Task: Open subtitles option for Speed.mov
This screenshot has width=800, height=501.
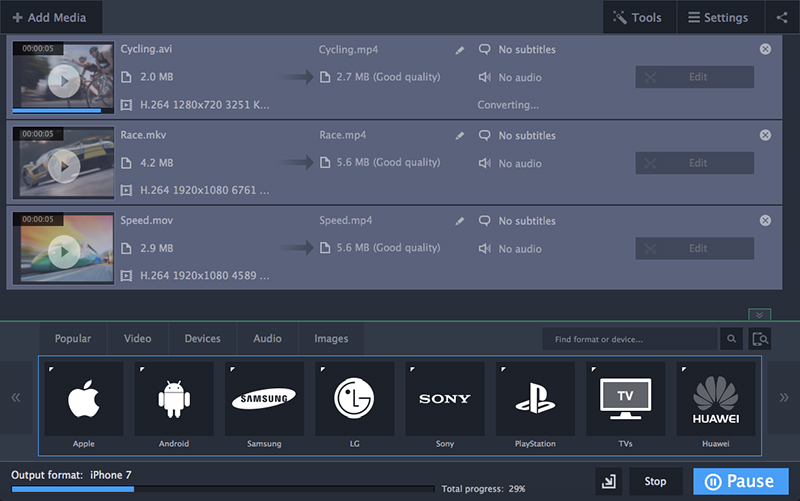Action: coord(517,220)
